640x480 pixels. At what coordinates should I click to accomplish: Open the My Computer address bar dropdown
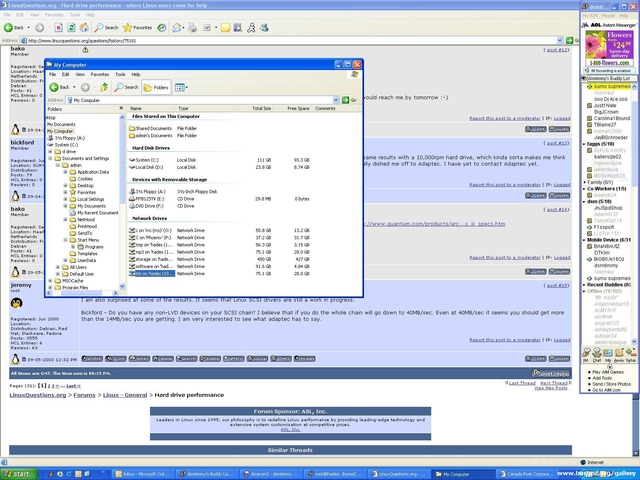tap(336, 100)
